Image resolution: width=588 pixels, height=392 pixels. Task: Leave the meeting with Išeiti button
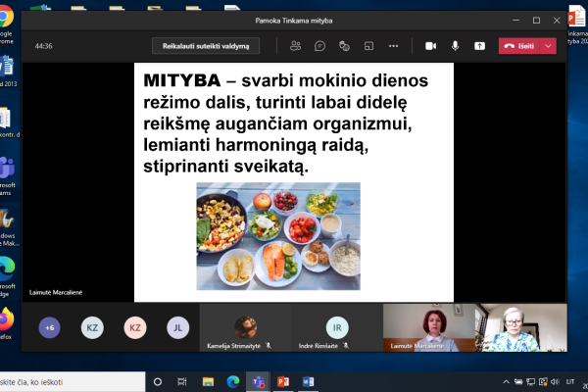pyautogui.click(x=519, y=46)
